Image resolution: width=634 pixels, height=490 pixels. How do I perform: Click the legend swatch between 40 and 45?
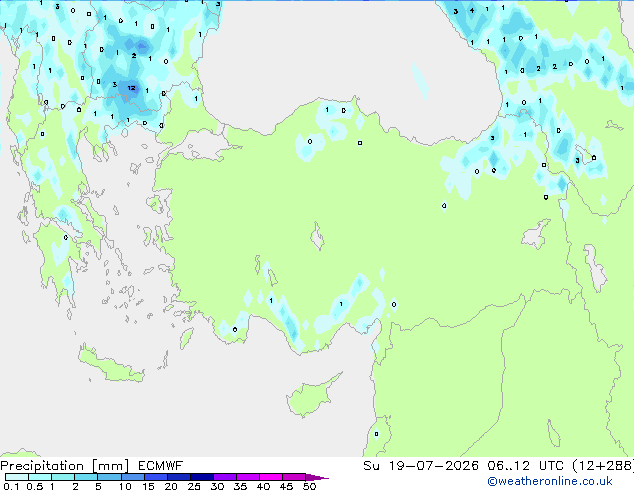[271, 477]
